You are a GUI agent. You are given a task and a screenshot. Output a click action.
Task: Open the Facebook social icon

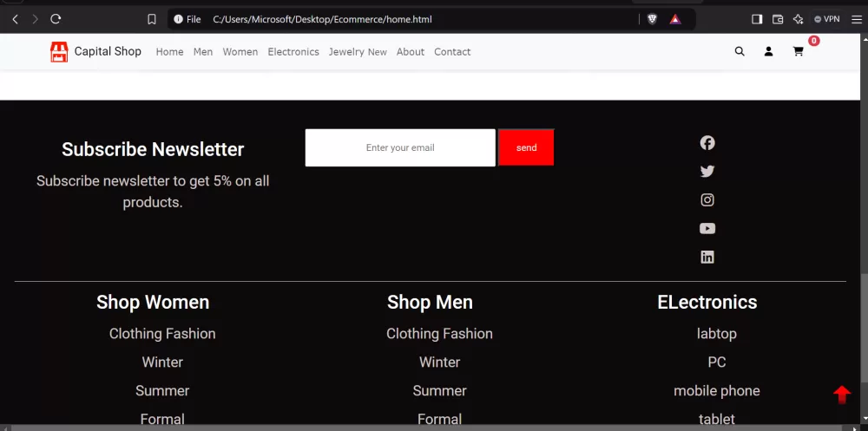pos(707,143)
